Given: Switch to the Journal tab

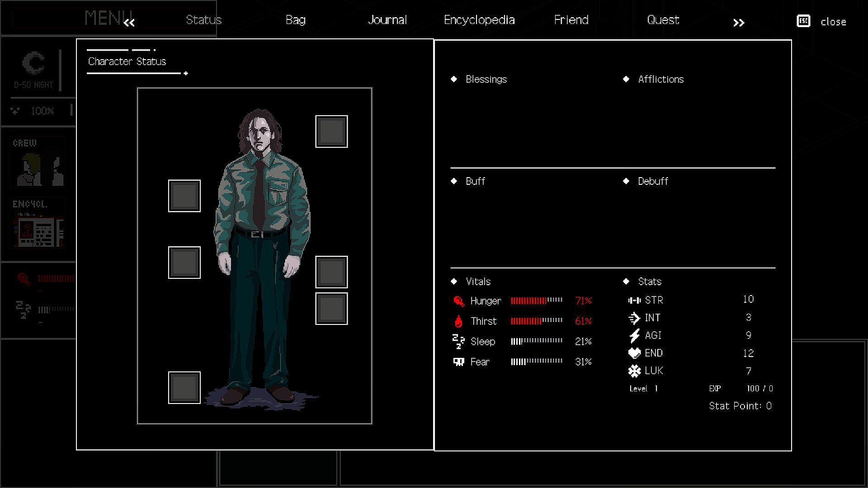Looking at the screenshot, I should (x=387, y=20).
